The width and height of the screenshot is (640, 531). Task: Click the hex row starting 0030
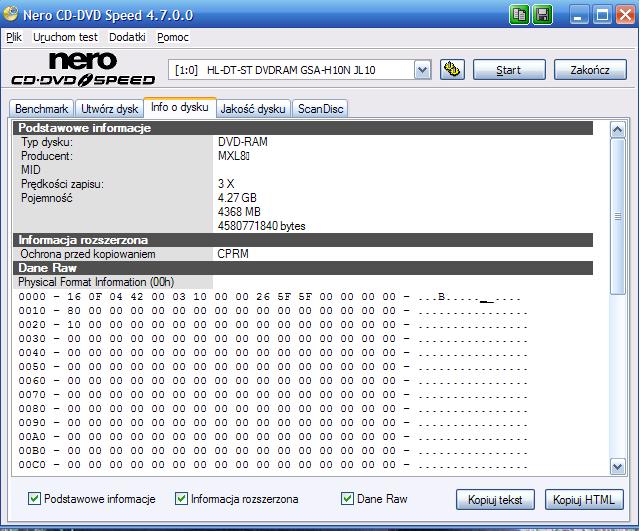[273, 339]
